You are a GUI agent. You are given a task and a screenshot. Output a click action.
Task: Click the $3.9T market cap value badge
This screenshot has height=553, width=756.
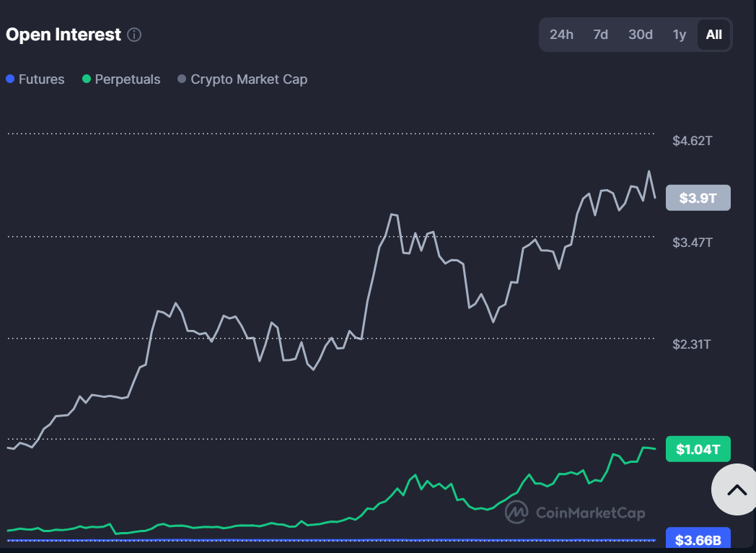pos(698,198)
